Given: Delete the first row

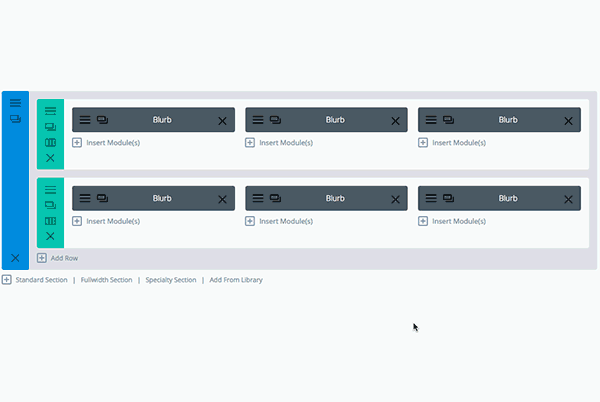Looking at the screenshot, I should tap(50, 158).
